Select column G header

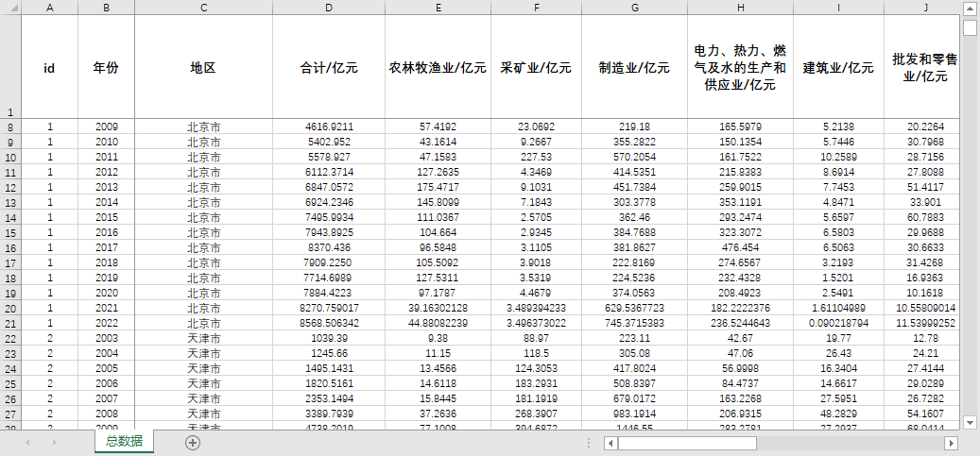635,7
